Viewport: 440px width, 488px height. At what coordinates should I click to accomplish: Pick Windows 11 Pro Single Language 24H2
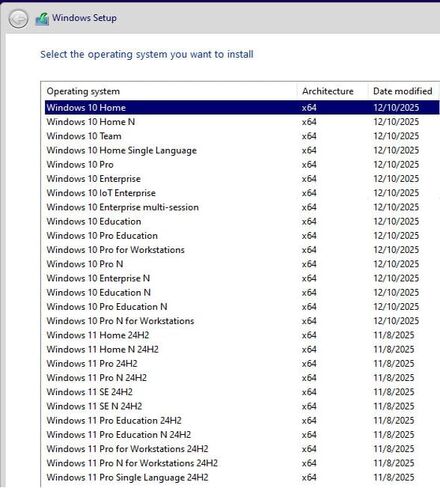pyautogui.click(x=242, y=477)
